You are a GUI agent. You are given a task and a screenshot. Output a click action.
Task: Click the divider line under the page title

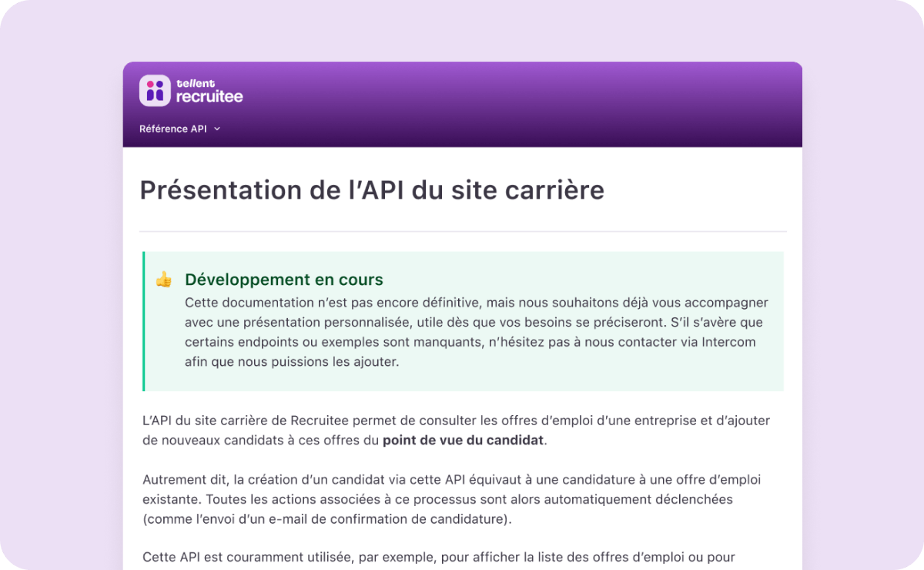(462, 230)
